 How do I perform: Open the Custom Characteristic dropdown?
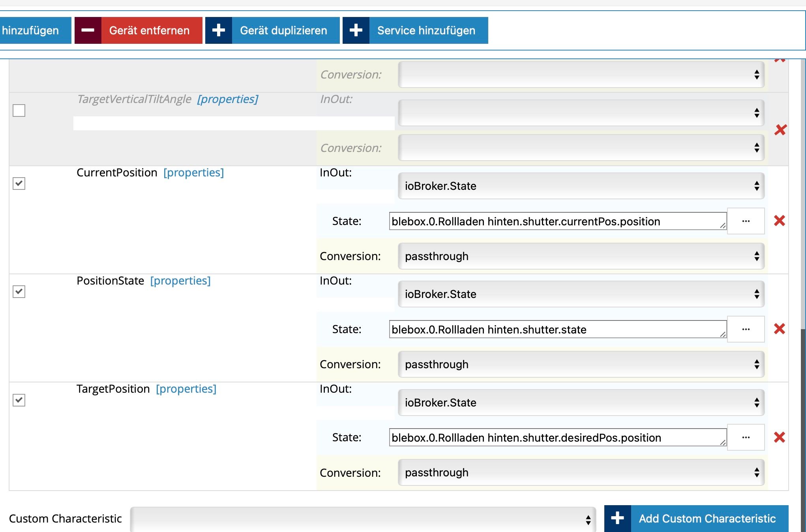coord(362,519)
